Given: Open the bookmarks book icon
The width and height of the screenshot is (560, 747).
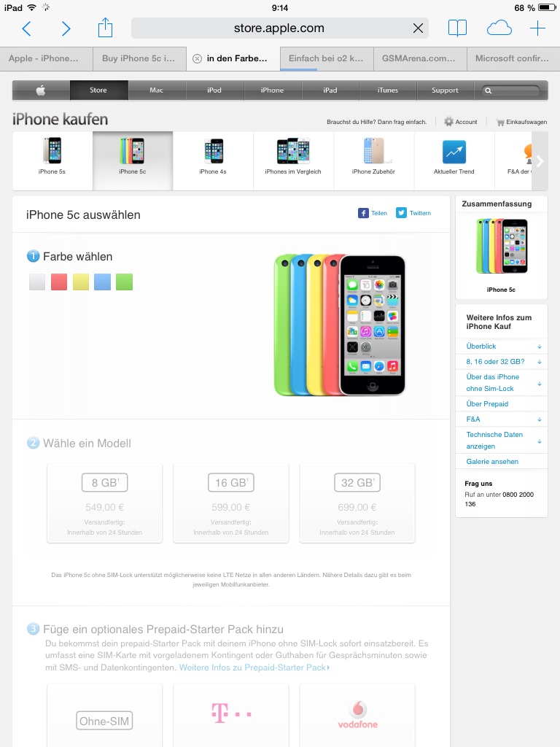Looking at the screenshot, I should [x=458, y=28].
